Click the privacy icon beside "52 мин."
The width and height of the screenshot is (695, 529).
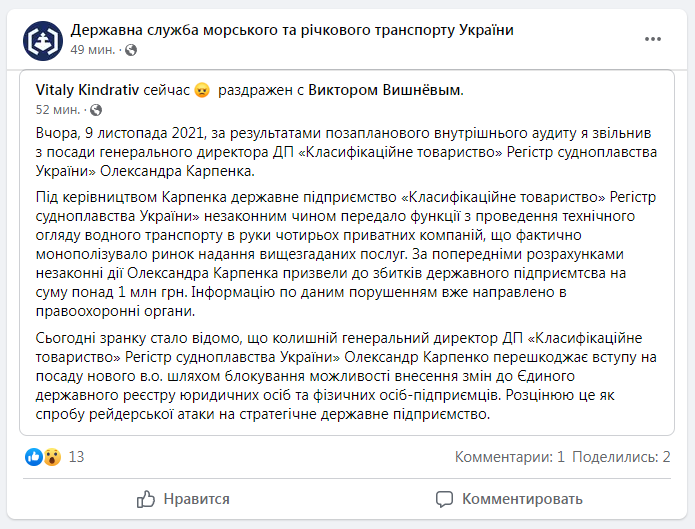coord(96,110)
